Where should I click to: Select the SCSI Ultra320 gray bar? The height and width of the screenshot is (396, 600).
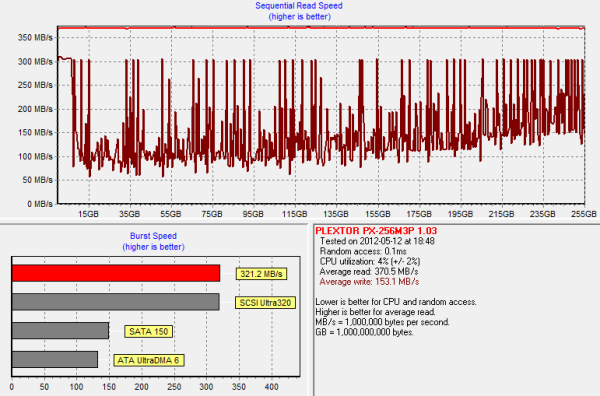coord(116,302)
